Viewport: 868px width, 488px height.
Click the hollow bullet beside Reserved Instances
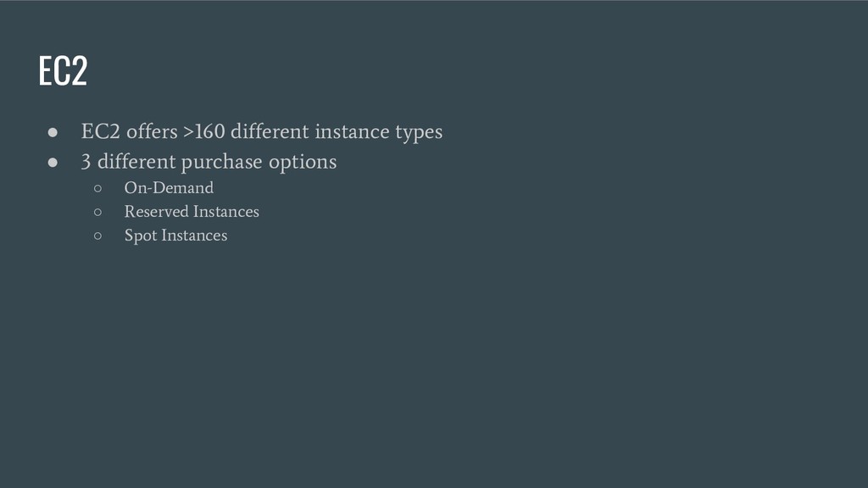98,212
